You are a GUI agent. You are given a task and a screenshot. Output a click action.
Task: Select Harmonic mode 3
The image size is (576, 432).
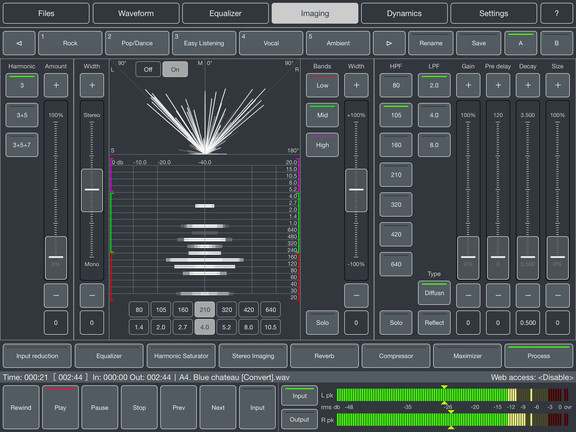(22, 85)
